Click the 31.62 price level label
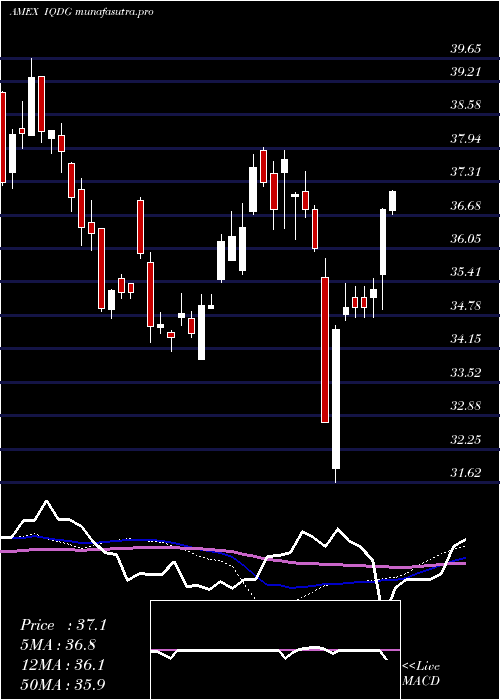The height and width of the screenshot is (700, 500). [466, 473]
